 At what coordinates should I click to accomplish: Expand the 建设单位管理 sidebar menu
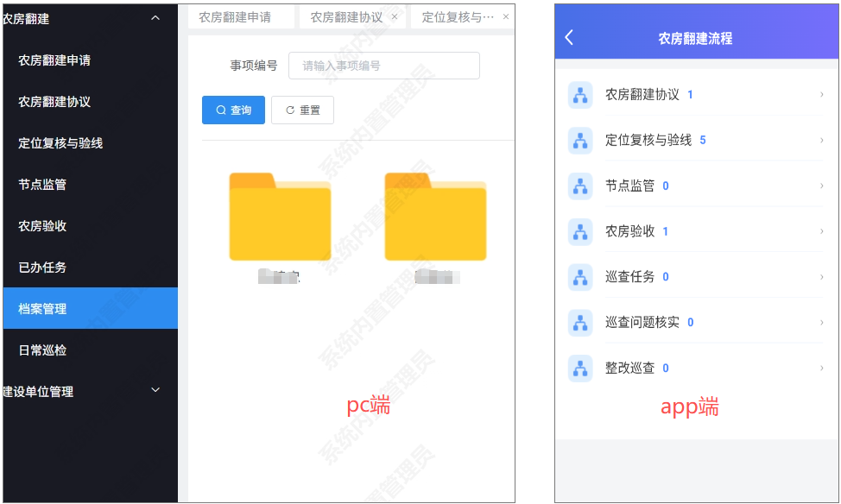click(155, 391)
